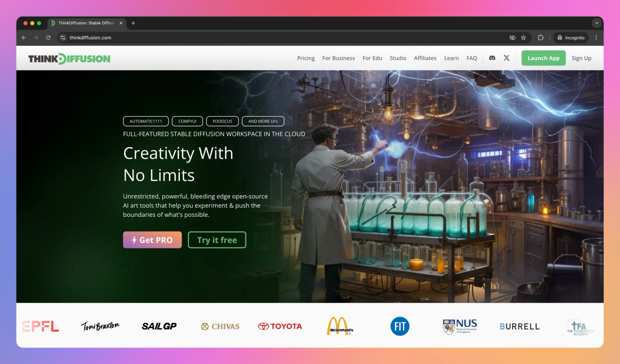The height and width of the screenshot is (364, 620).
Task: Open Chrome three-dot menu
Action: (x=596, y=38)
